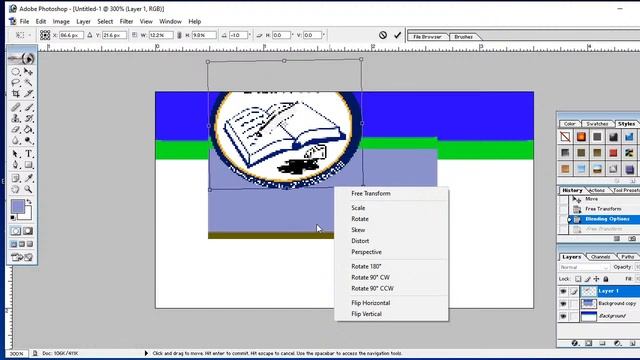Hide Layer 1 using its eye icon
Image resolution: width=640 pixels, height=360 pixels.
[x=563, y=291]
